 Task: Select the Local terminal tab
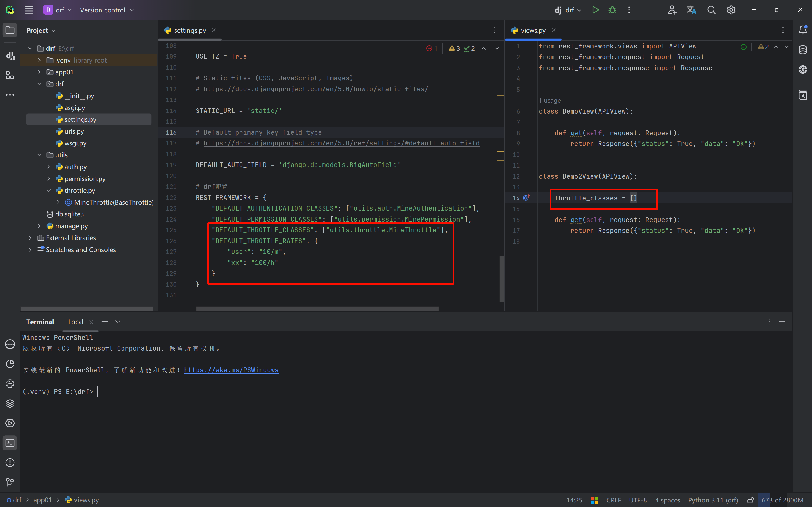click(x=76, y=322)
